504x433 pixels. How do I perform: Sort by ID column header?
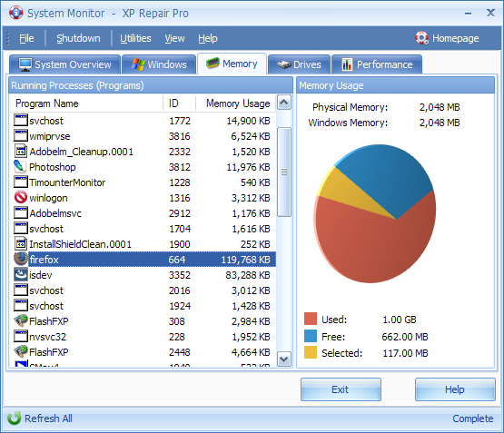180,103
